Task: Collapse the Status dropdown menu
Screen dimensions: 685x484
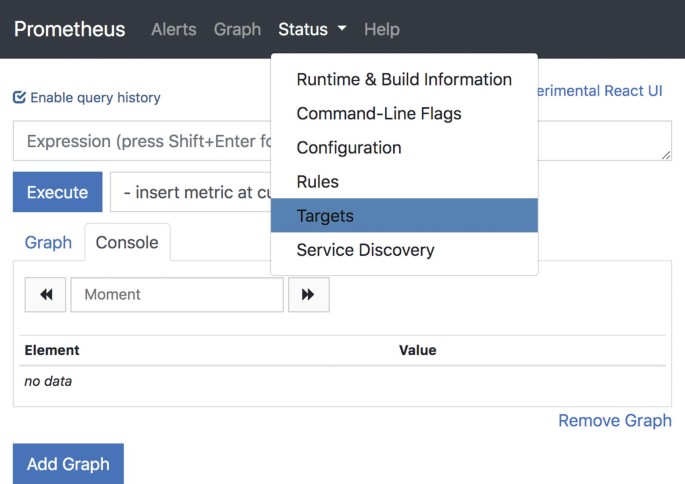Action: click(312, 29)
